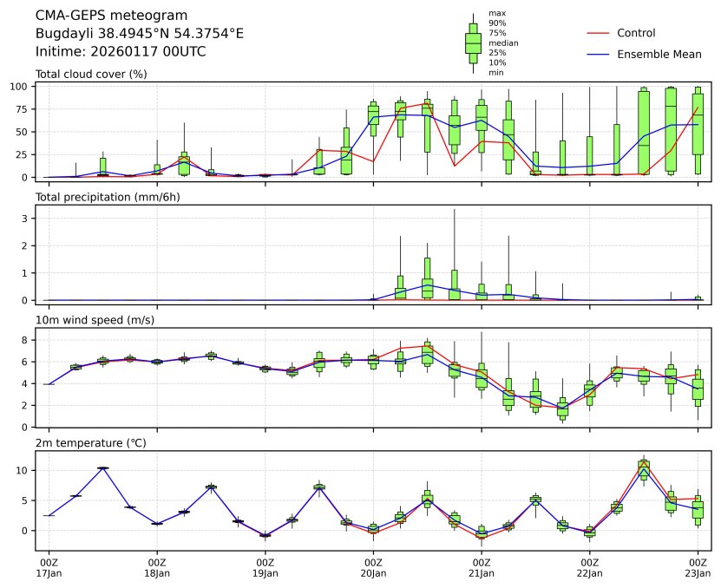
Task: Click the highest temperature box above 10°C
Action: 643,468
